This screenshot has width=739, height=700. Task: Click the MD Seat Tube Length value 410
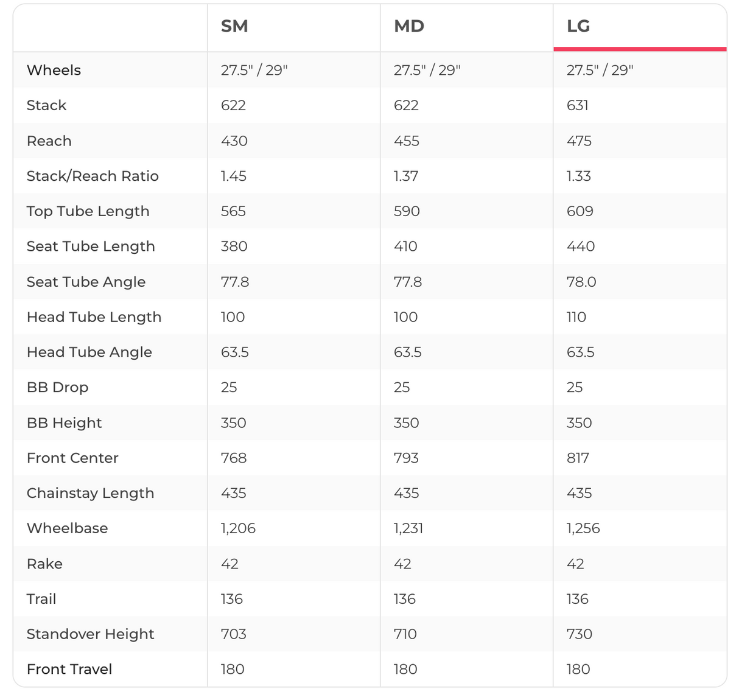405,247
